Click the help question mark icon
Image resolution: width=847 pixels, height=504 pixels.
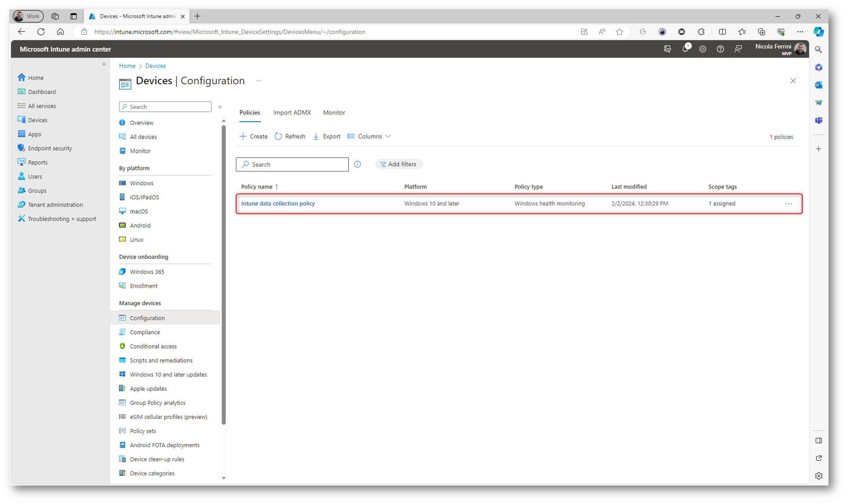point(720,49)
